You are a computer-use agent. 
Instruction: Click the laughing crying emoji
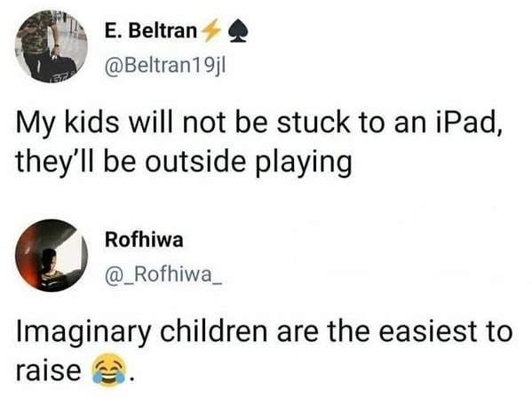[x=108, y=370]
